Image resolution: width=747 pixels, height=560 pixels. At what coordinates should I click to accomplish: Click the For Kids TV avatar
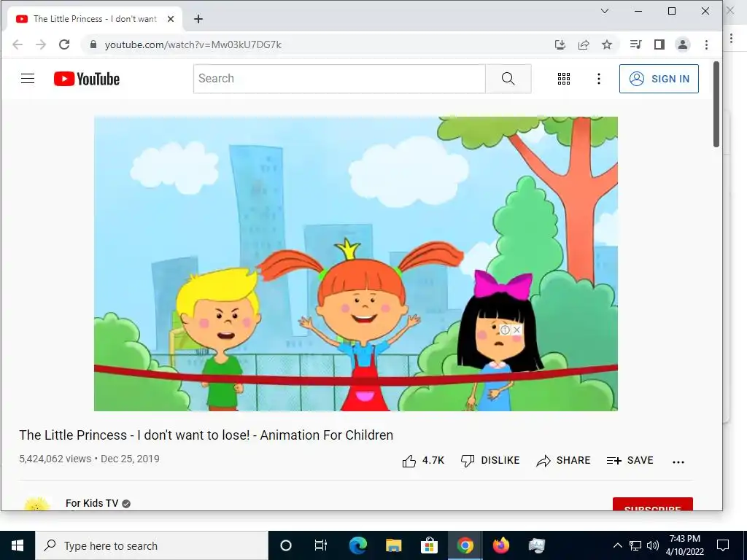[37, 504]
